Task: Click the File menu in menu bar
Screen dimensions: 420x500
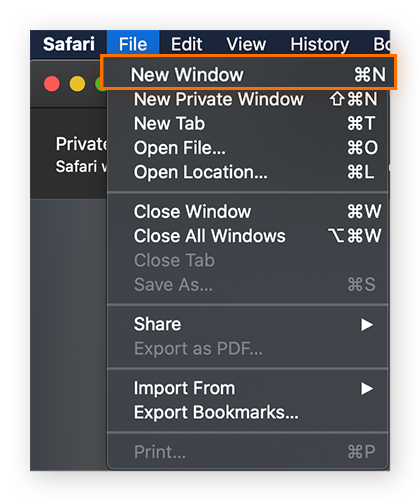Action: [133, 44]
